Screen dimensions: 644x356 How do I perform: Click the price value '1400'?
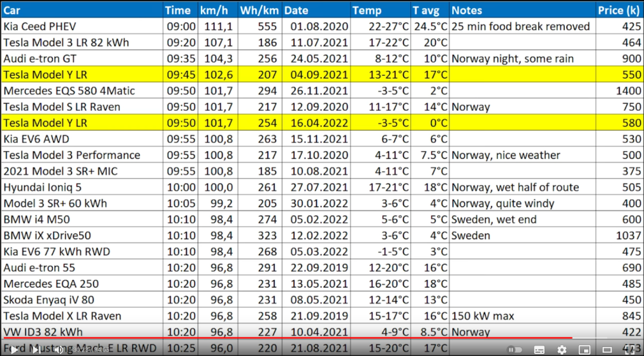tap(629, 90)
